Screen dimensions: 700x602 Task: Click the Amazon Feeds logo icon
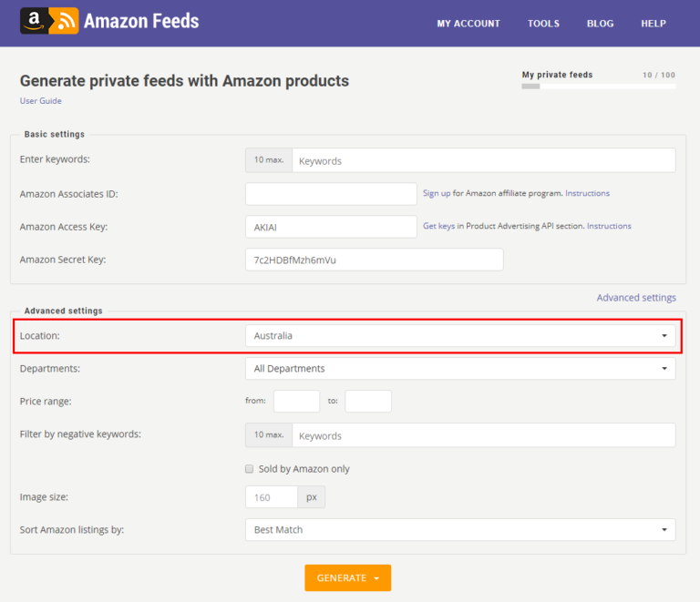click(x=49, y=21)
